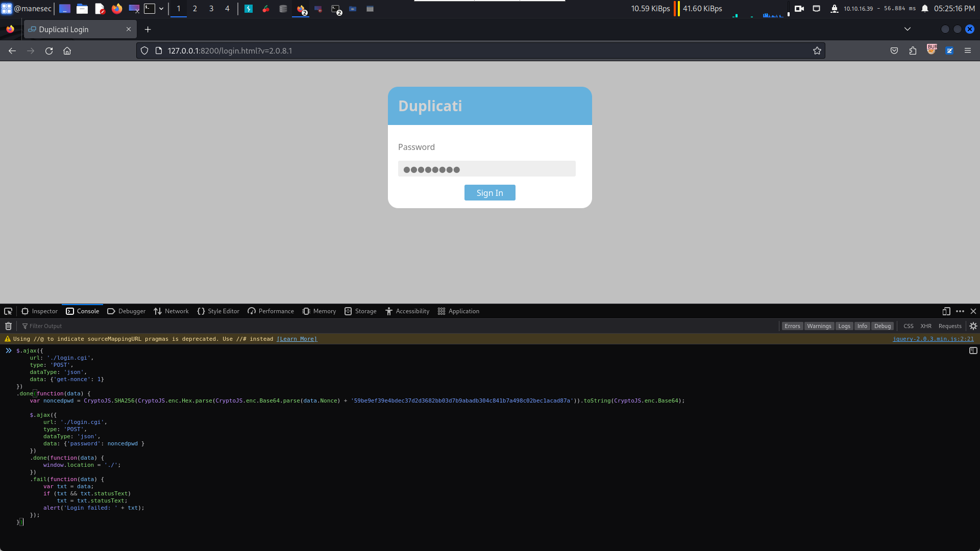Switch to the Inspector devtools tab

[x=39, y=311]
